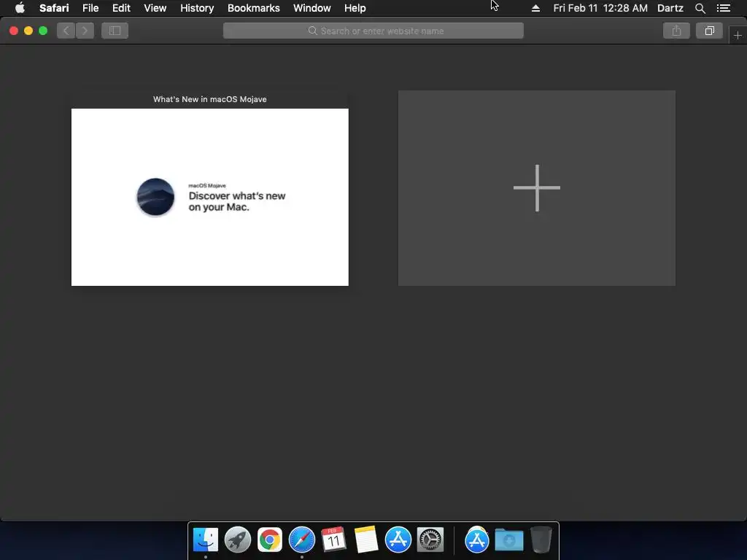747x560 pixels.
Task: Open System Preferences from the Dock
Action: (430, 540)
